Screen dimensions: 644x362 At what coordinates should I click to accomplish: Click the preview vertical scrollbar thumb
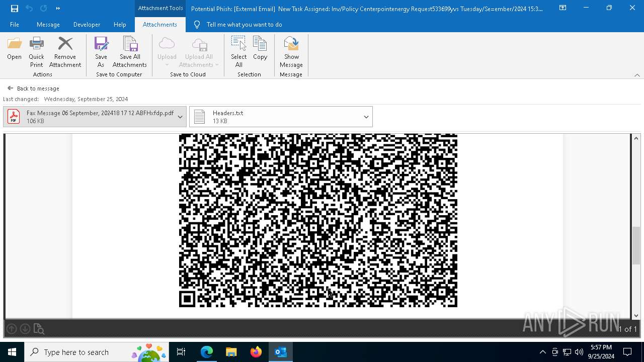(636, 245)
